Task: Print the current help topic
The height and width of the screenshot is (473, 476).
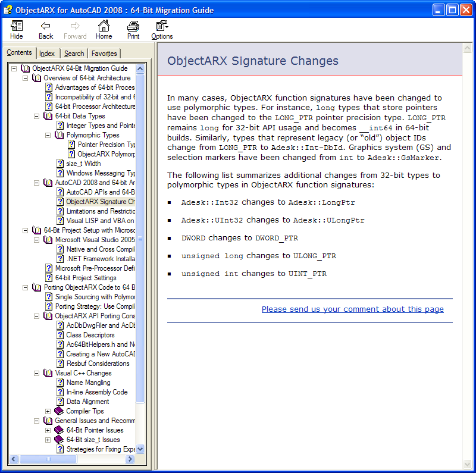Action: (133, 26)
